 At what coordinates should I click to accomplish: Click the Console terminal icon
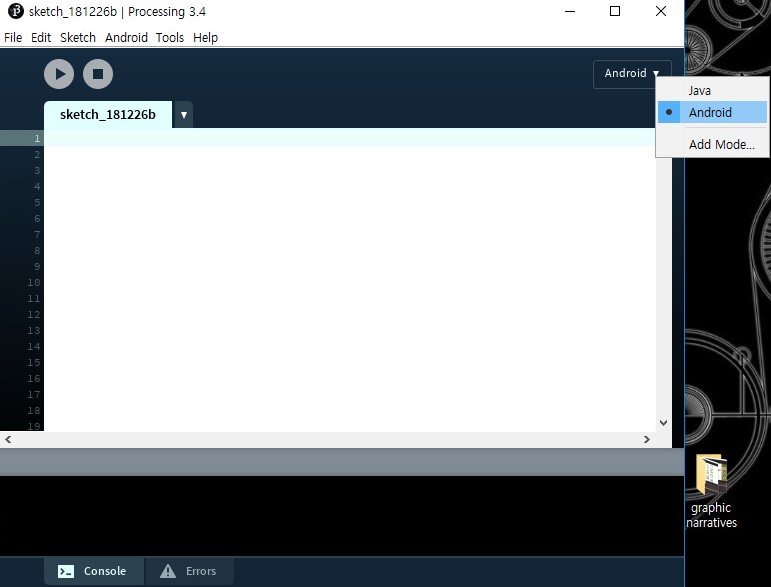66,571
